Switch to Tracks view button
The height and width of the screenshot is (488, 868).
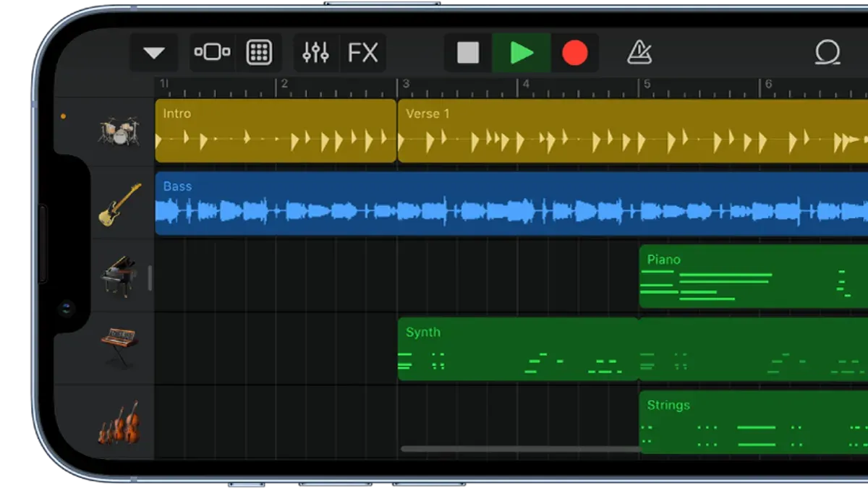coord(212,52)
